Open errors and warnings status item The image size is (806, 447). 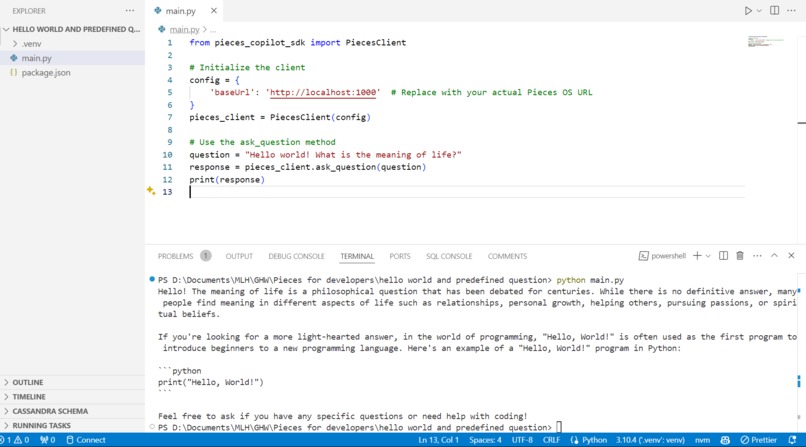click(x=15, y=440)
